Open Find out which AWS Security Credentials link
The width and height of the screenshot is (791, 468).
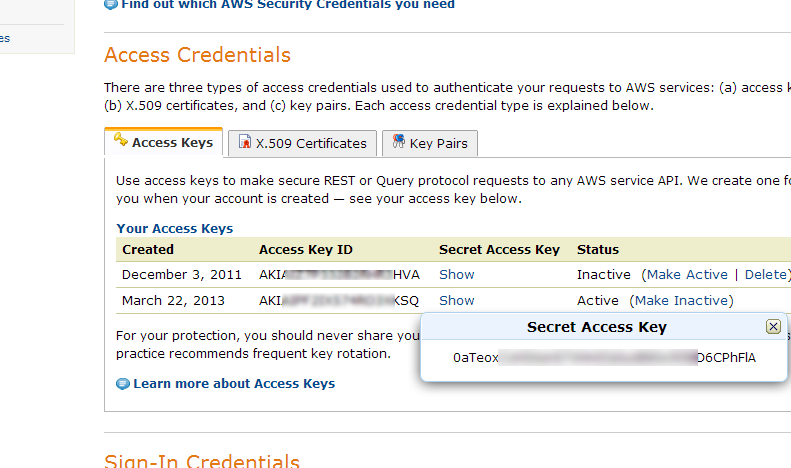coord(288,5)
